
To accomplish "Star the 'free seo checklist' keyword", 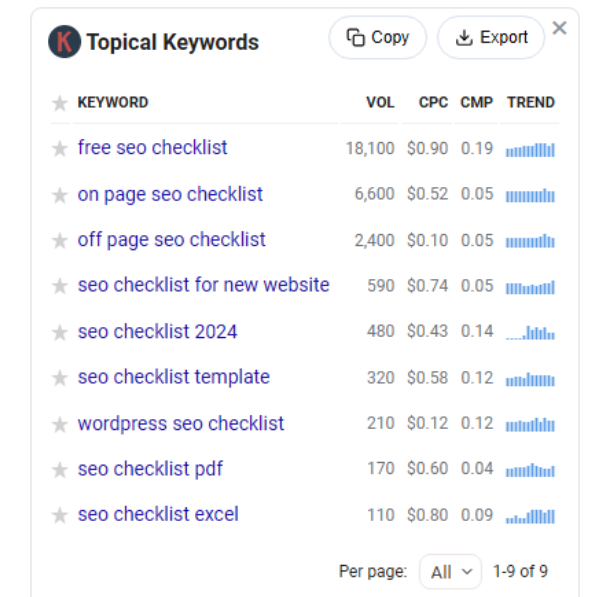I will (x=60, y=149).
